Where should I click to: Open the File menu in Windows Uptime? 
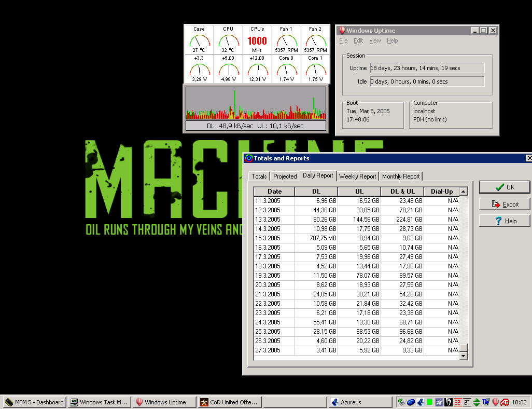tap(343, 40)
